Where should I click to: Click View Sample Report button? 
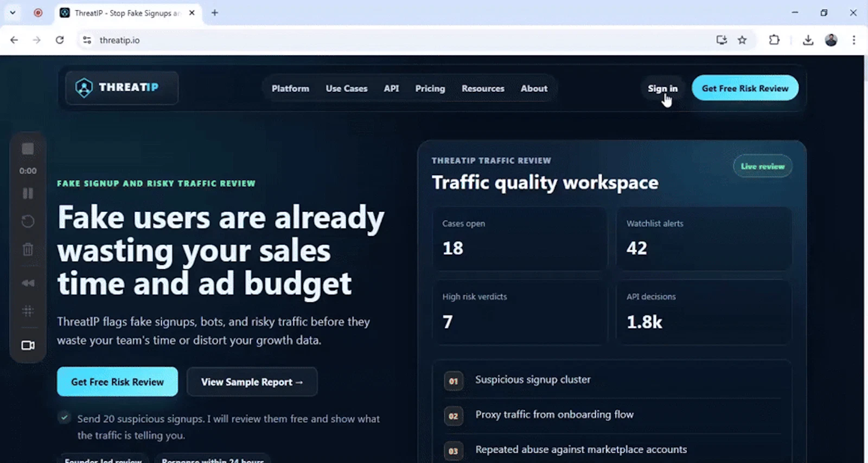[x=252, y=382]
